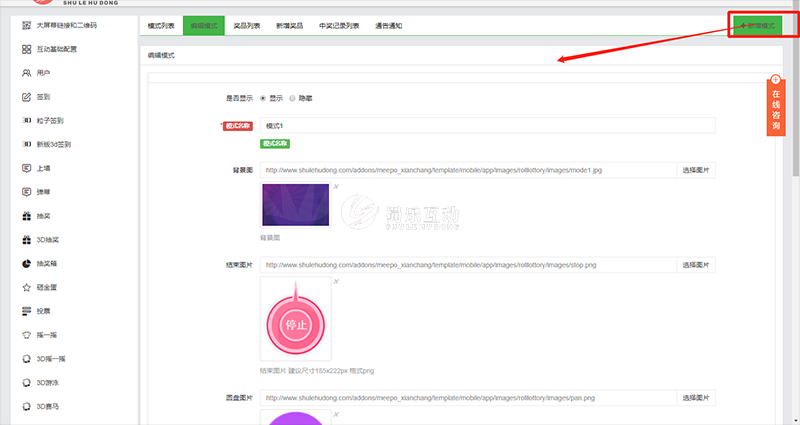Switch to the 模式列表 tab
800x425 pixels.
point(161,26)
